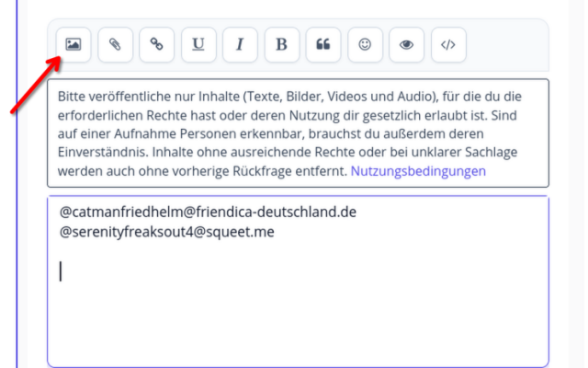Toggle preview with the eye icon

coord(406,45)
